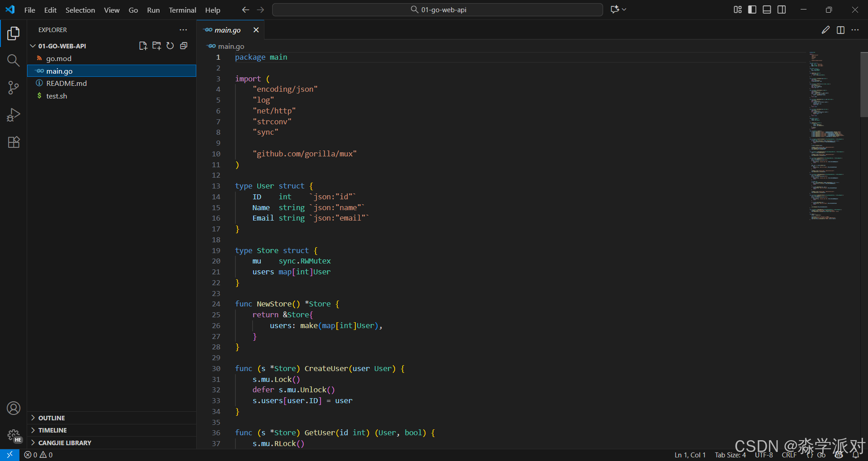Customize the editor layout
868x461 pixels.
click(738, 9)
